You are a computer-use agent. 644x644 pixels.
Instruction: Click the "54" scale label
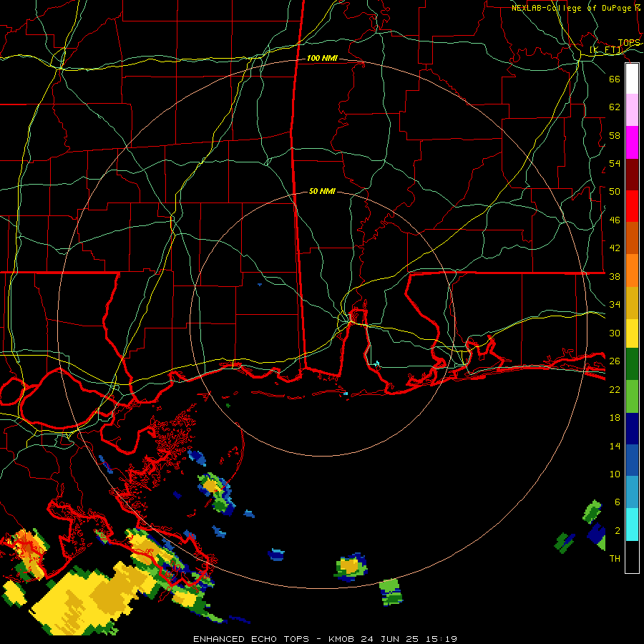pyautogui.click(x=615, y=163)
